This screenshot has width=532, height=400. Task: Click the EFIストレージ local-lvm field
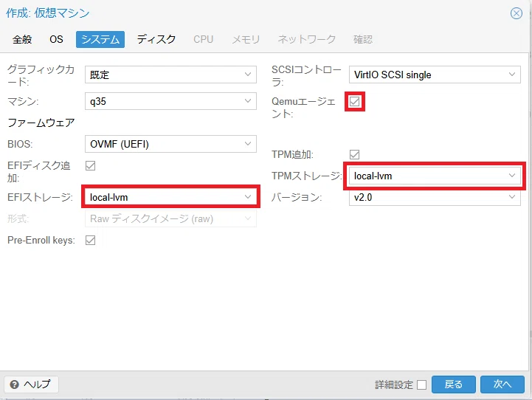tap(170, 197)
